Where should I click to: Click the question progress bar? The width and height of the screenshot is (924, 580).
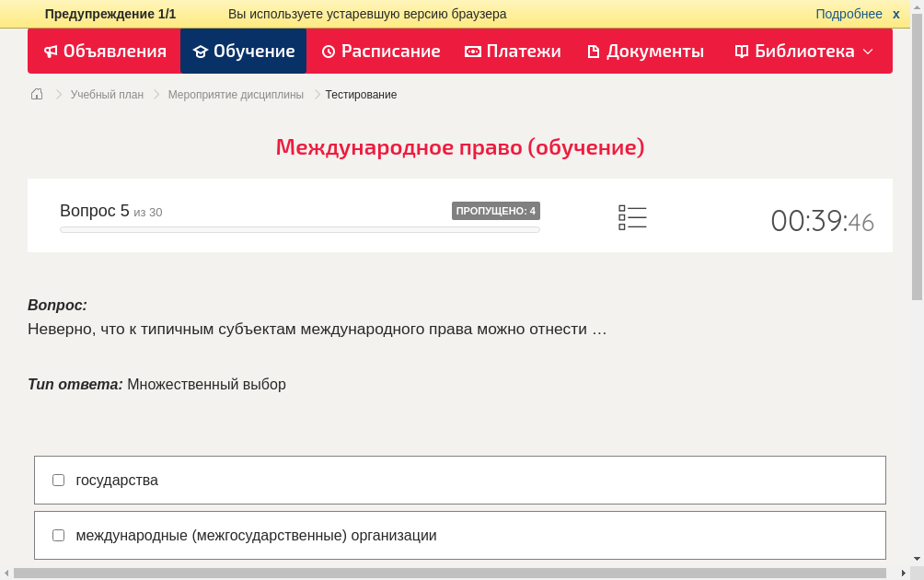tap(299, 229)
